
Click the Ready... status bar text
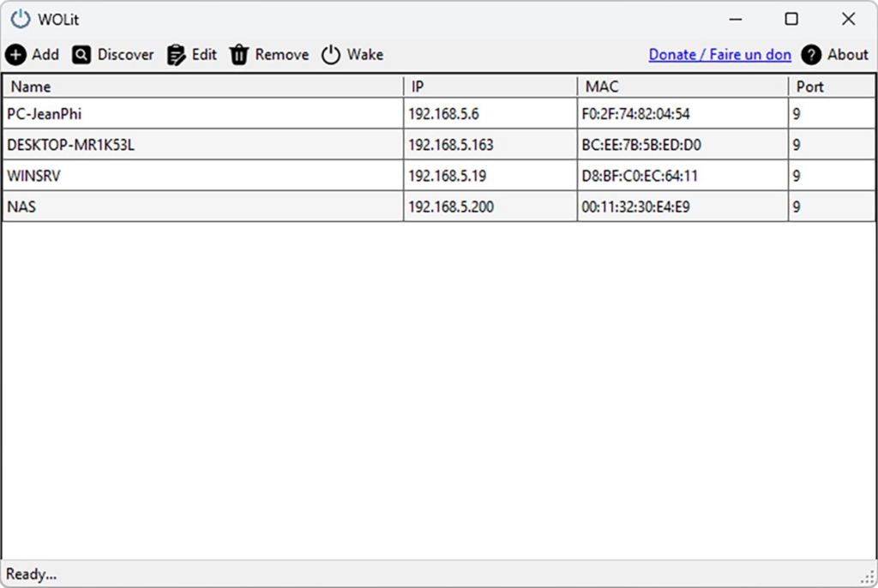click(x=32, y=574)
